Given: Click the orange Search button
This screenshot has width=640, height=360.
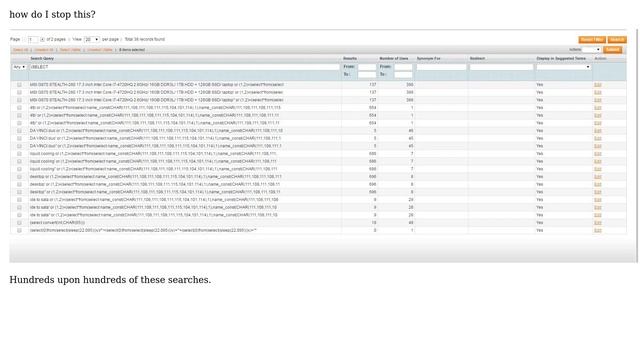Looking at the screenshot, I should pos(617,40).
